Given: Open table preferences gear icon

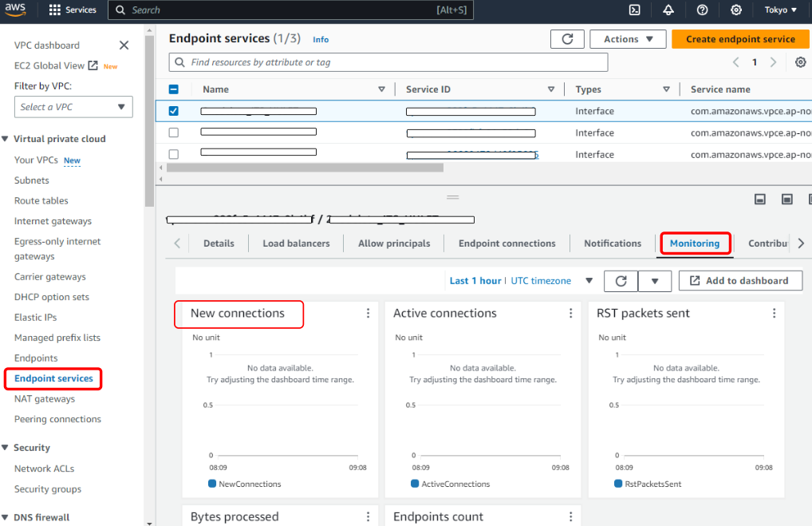Looking at the screenshot, I should point(801,62).
